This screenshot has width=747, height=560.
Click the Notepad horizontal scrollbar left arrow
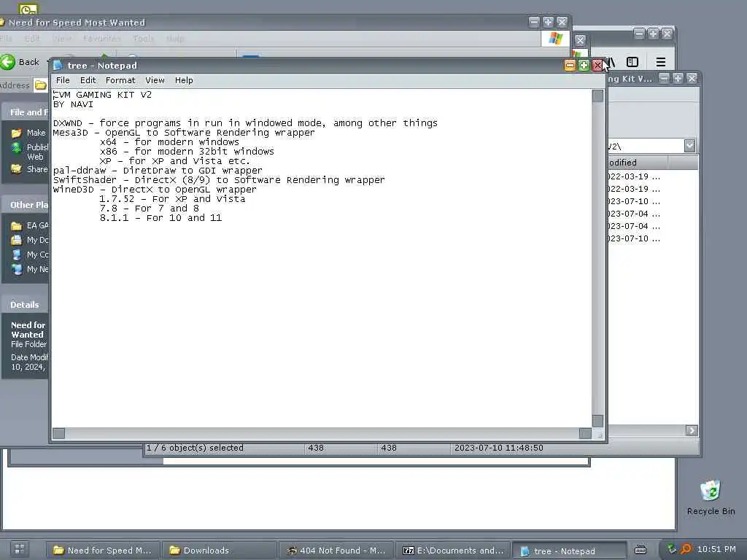(x=58, y=433)
